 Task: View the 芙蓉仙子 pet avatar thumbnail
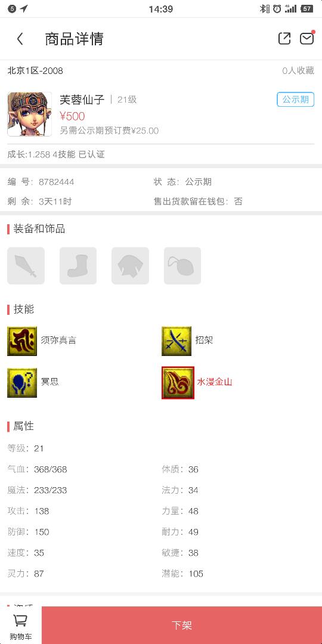[x=30, y=114]
